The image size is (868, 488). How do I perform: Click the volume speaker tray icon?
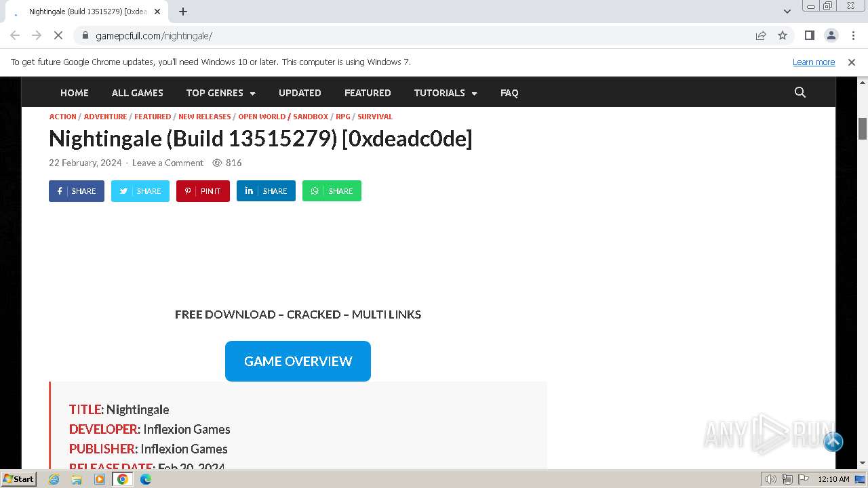[x=771, y=479]
